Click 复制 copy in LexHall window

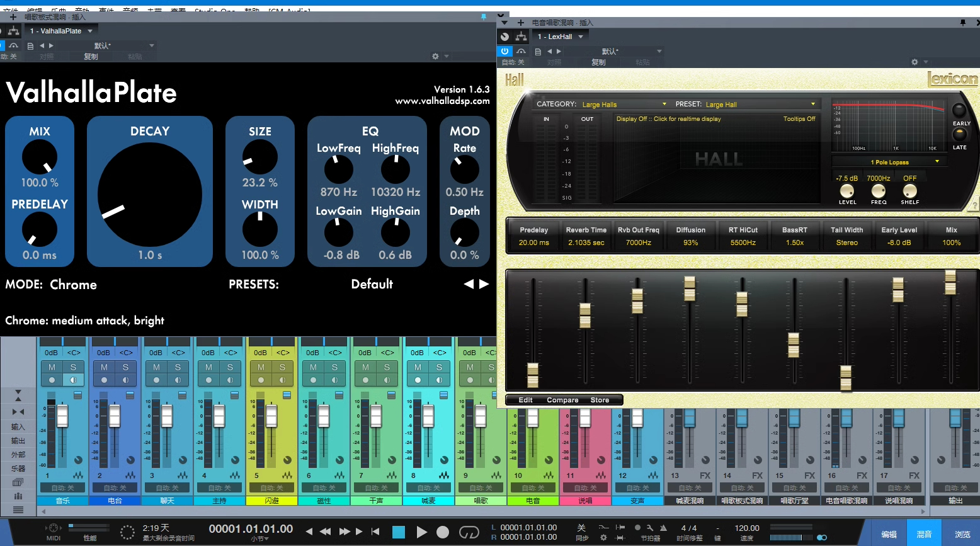598,62
